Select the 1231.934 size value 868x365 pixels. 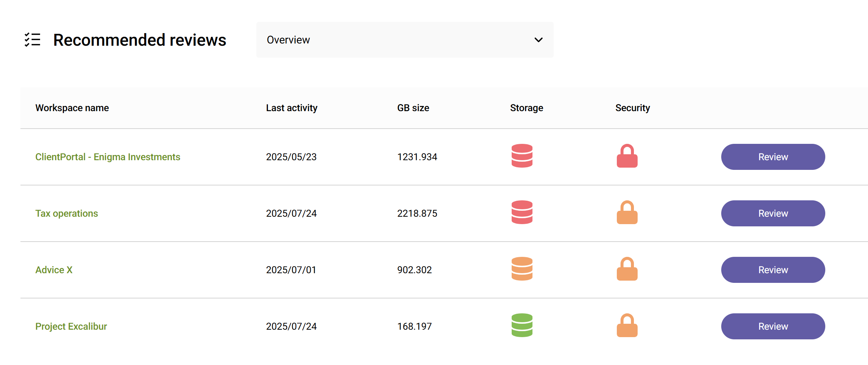[x=417, y=157]
